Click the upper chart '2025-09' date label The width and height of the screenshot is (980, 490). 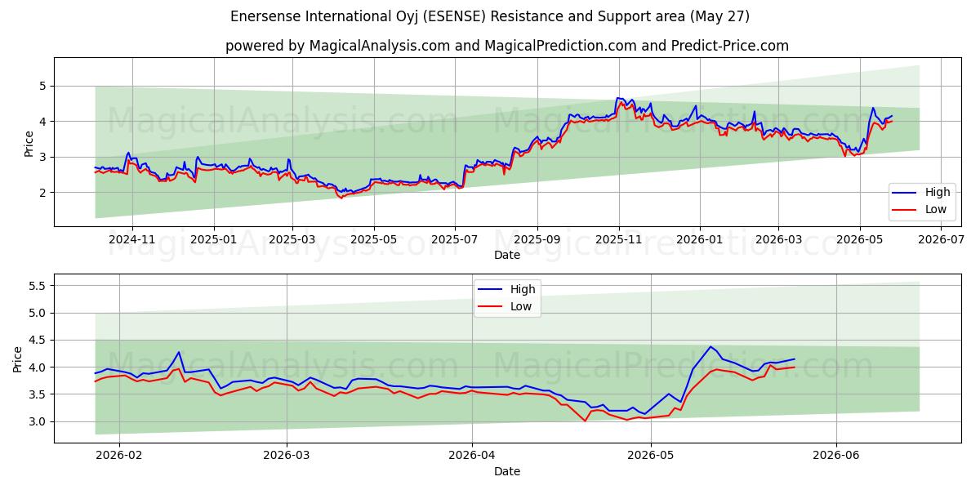click(x=537, y=240)
